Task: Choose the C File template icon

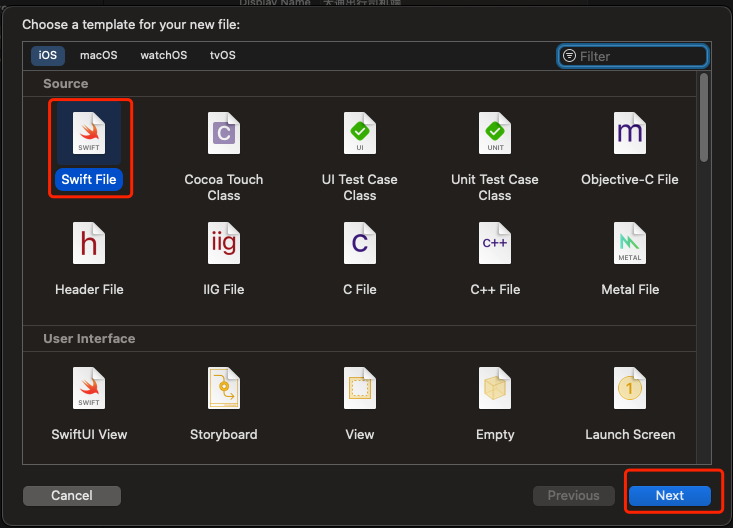Action: (359, 243)
